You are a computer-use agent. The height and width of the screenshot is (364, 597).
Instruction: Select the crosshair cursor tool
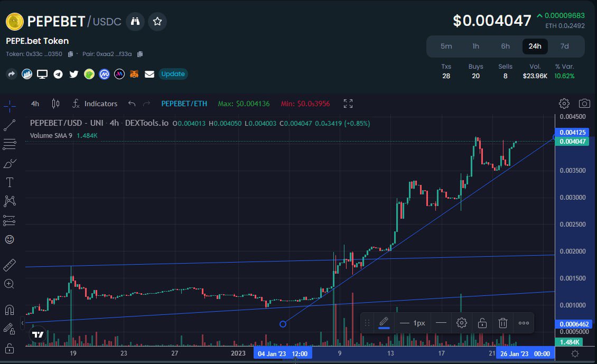(x=10, y=106)
